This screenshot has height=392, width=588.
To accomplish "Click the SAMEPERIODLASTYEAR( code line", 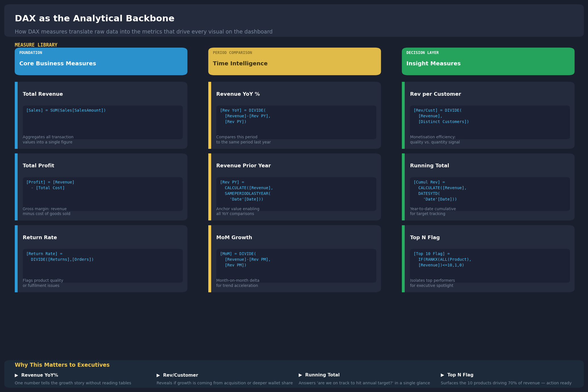I will 248,193.
